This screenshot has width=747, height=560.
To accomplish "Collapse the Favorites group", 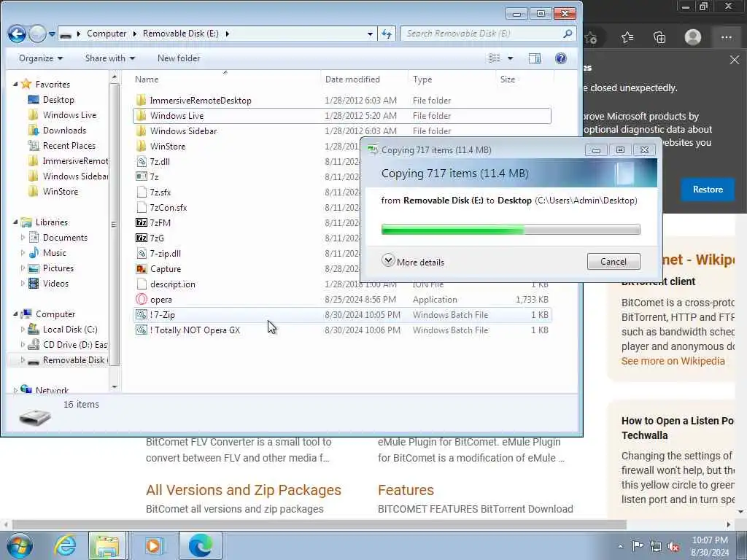I will click(x=15, y=85).
